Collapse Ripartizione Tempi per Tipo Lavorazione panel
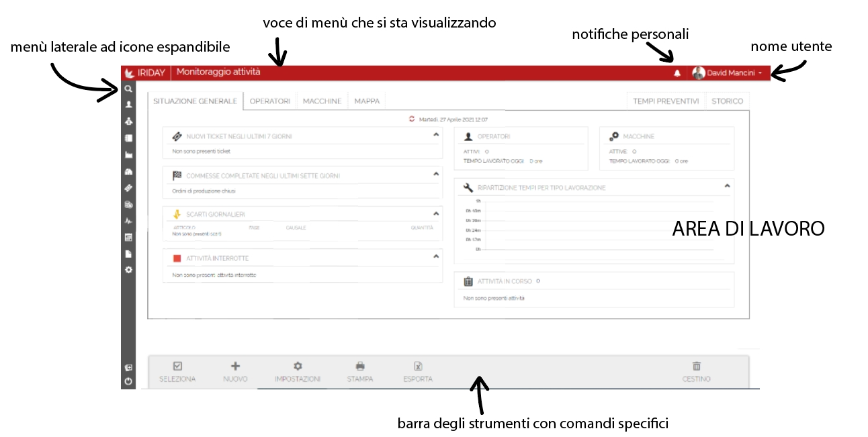The width and height of the screenshot is (868, 437). [x=727, y=186]
